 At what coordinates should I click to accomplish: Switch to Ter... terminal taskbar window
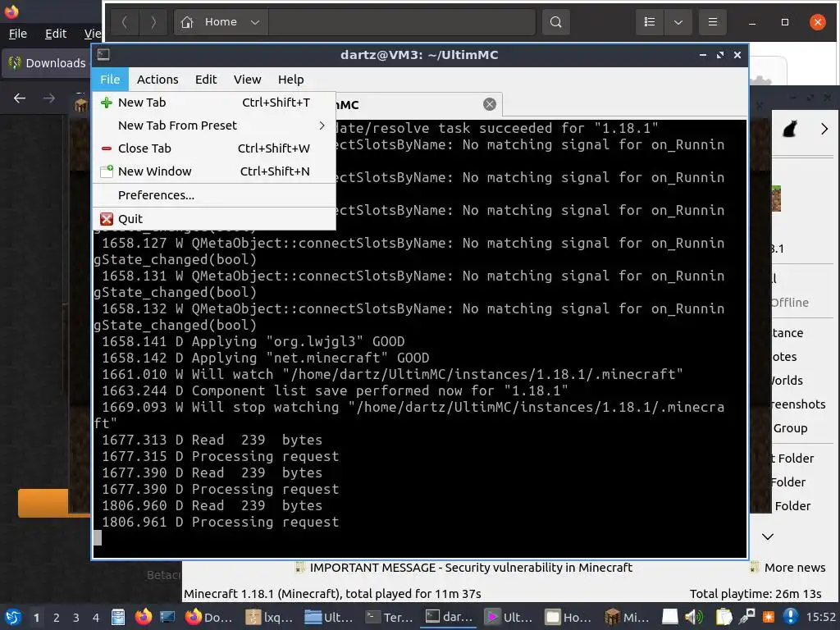click(390, 617)
